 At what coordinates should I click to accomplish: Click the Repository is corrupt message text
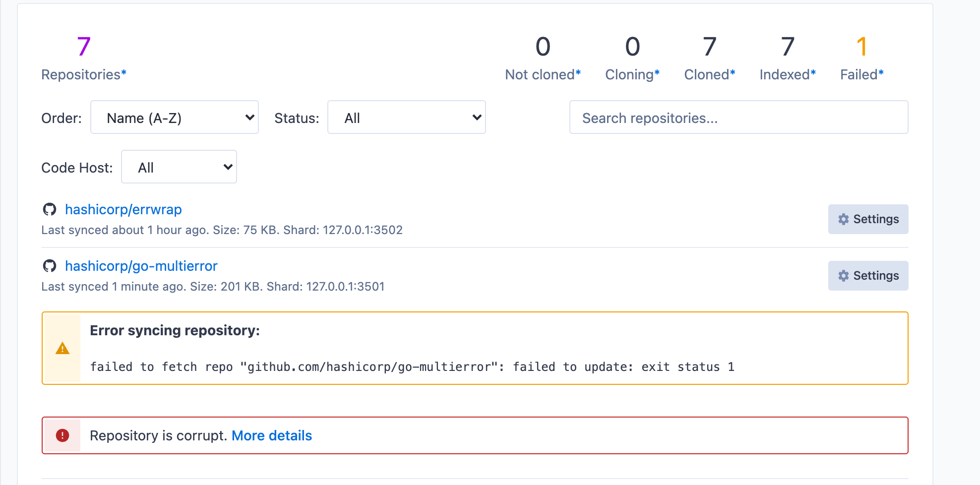pyautogui.click(x=158, y=435)
